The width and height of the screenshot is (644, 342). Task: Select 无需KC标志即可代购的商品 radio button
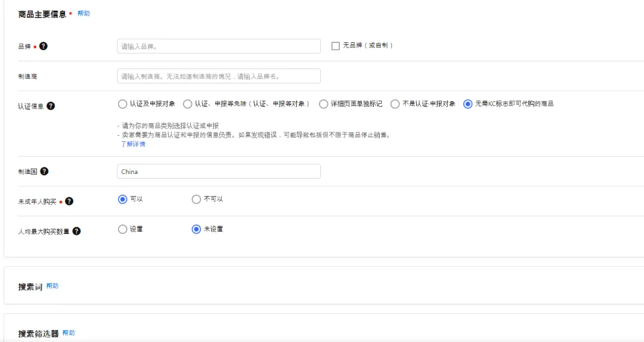pos(468,104)
